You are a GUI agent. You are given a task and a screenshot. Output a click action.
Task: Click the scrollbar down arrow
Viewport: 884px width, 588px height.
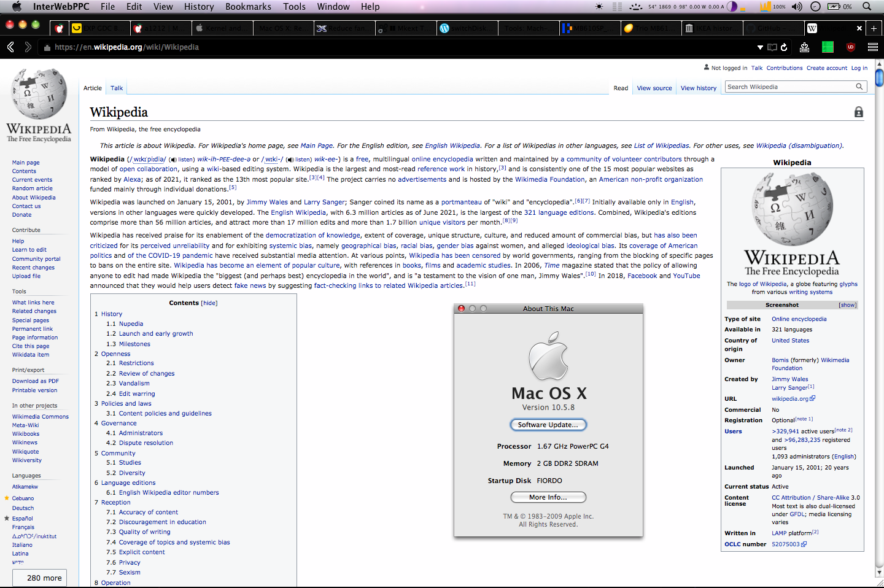879,572
